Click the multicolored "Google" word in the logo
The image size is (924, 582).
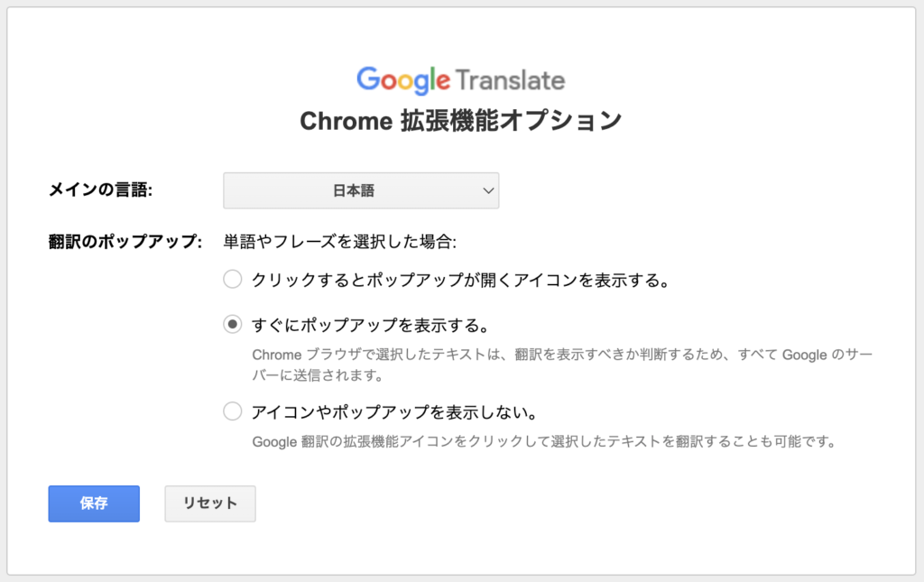pyautogui.click(x=403, y=80)
